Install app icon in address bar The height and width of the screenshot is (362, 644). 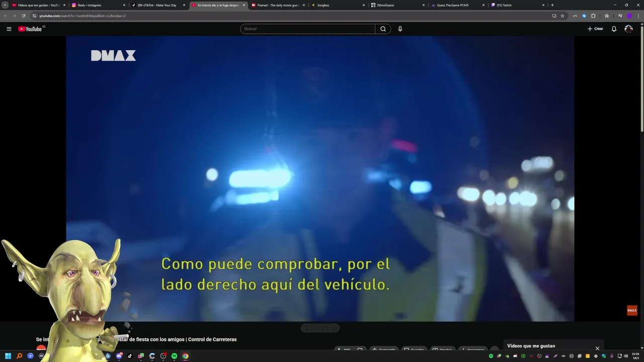coord(554,16)
